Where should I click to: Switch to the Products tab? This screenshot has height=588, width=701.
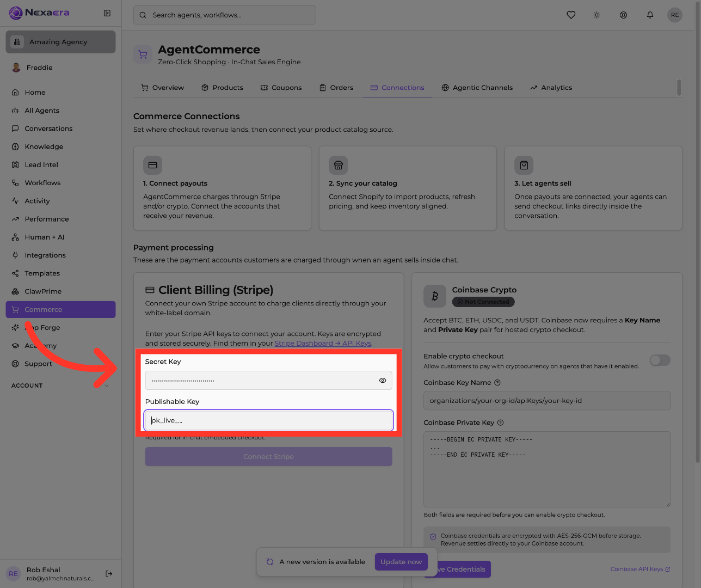point(222,88)
